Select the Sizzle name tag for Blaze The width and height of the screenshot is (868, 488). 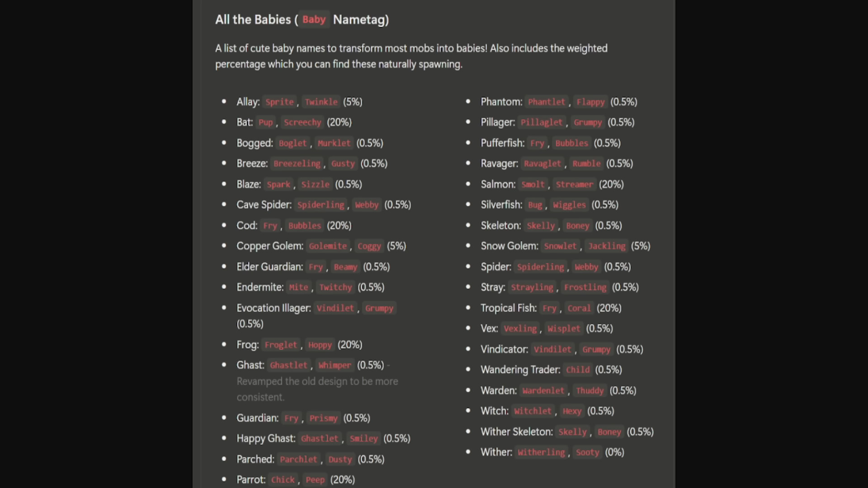(315, 184)
